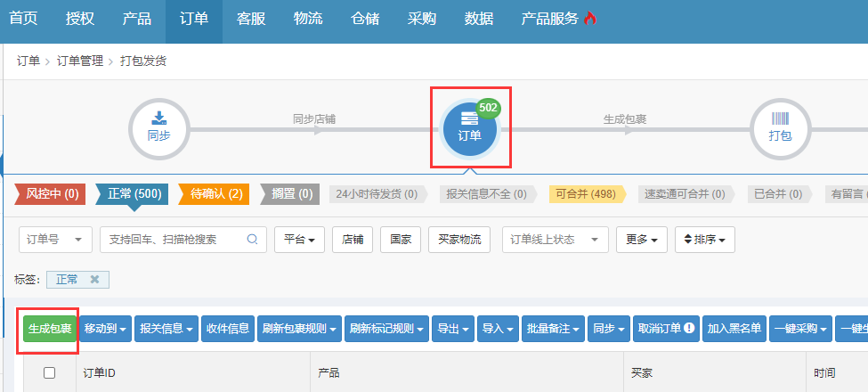This screenshot has height=392, width=868.
Task: Open the 订单号 search type dropdown
Action: [55, 239]
